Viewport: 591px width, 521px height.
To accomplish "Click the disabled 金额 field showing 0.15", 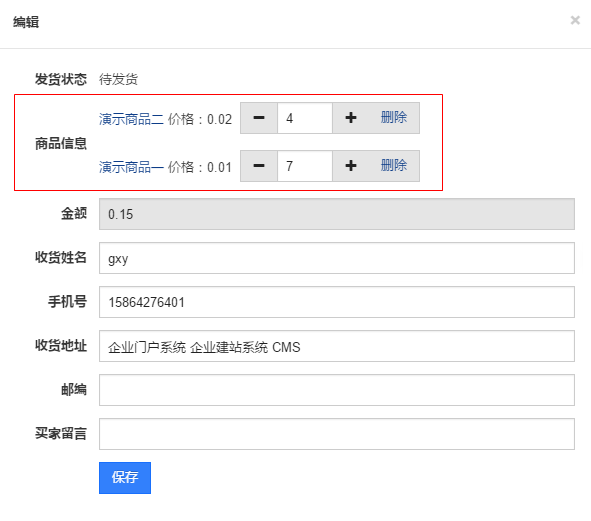I will [x=337, y=214].
